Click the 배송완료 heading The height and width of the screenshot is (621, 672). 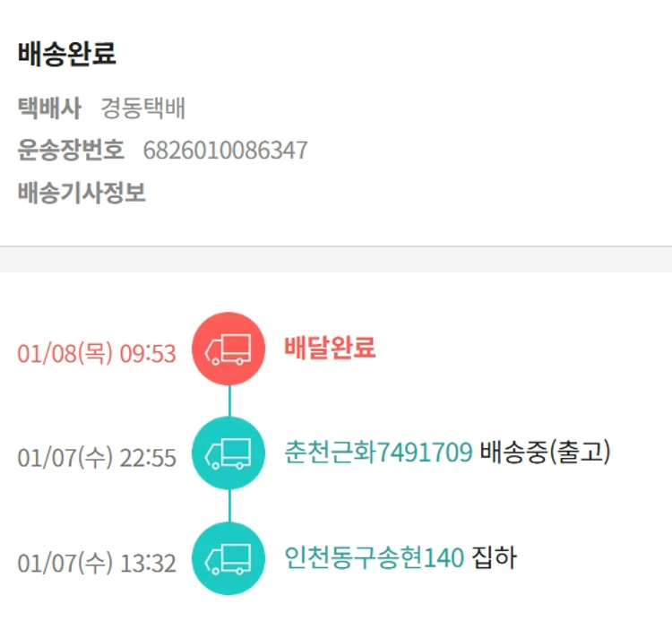click(66, 55)
